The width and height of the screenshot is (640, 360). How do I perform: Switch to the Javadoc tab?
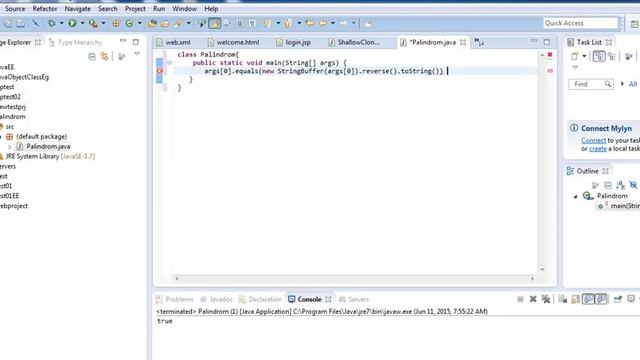tap(216, 299)
